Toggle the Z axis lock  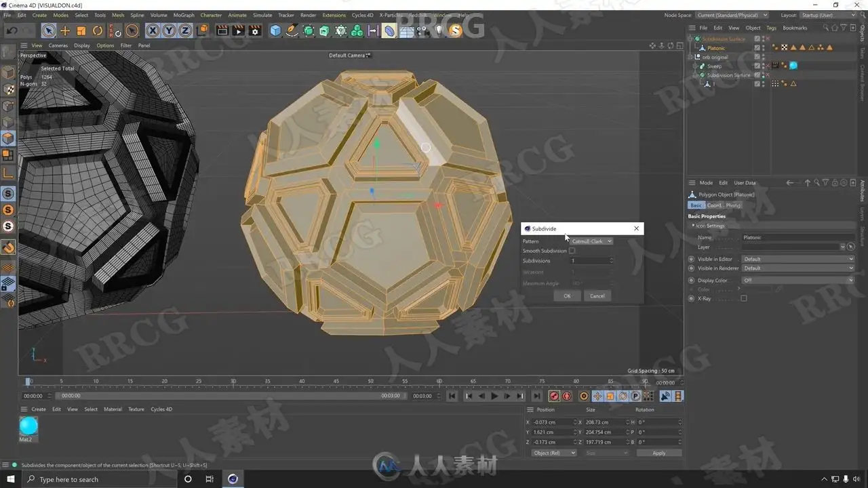pos(184,30)
